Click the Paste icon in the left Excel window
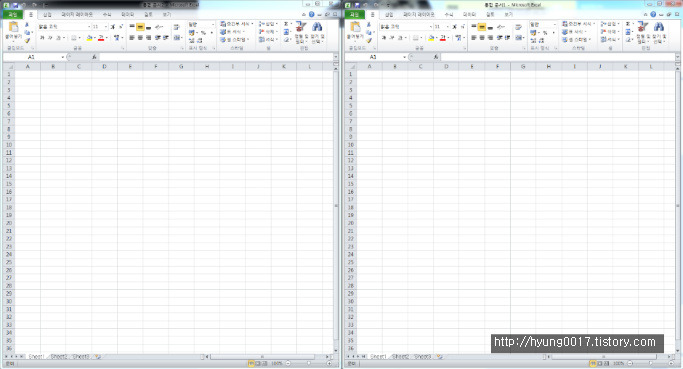This screenshot has width=683, height=369. point(14,27)
